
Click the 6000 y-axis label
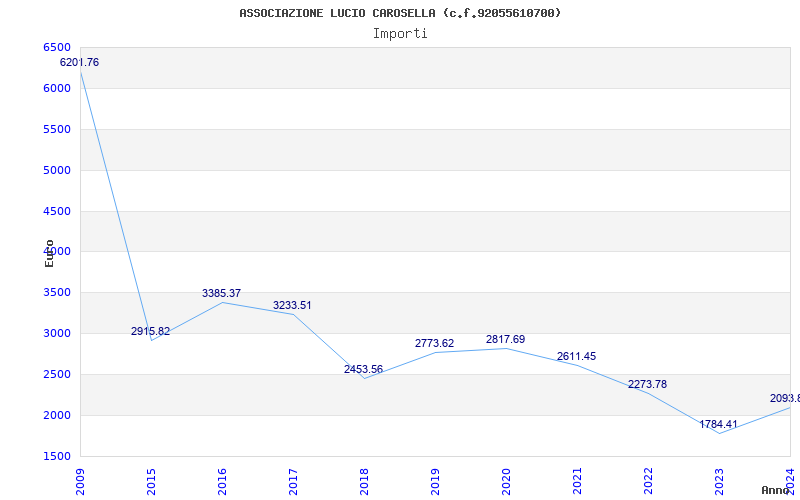click(57, 88)
